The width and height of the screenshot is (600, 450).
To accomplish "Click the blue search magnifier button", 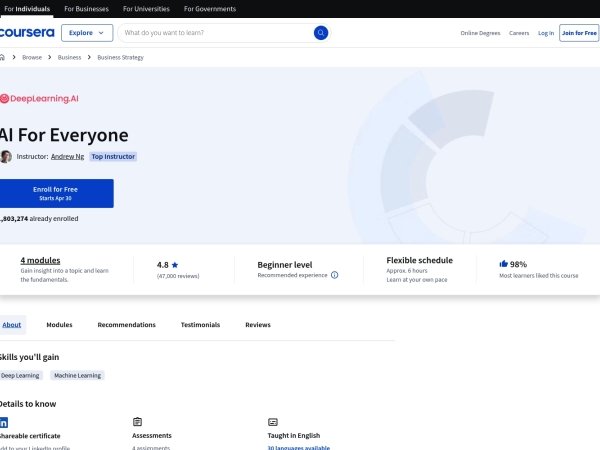I will (321, 33).
